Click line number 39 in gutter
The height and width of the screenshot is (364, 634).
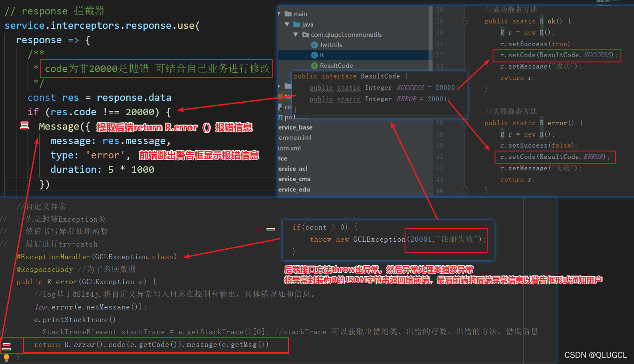pyautogui.click(x=439, y=134)
